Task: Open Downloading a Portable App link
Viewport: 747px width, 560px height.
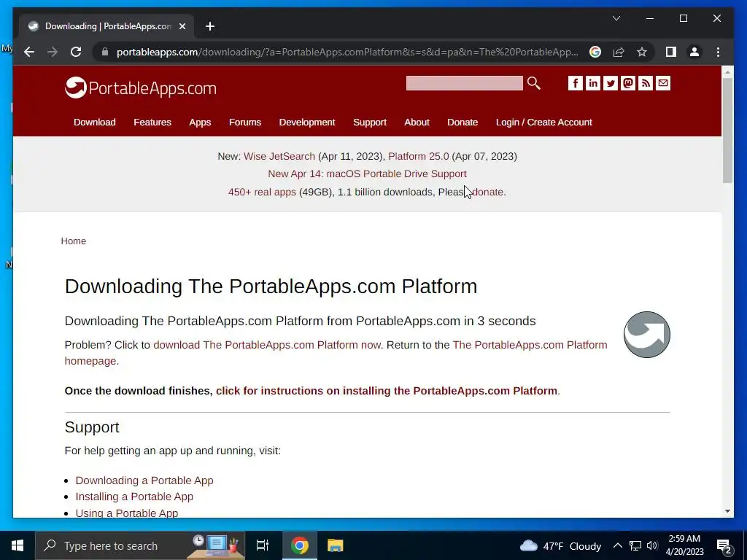Action: [x=144, y=481]
